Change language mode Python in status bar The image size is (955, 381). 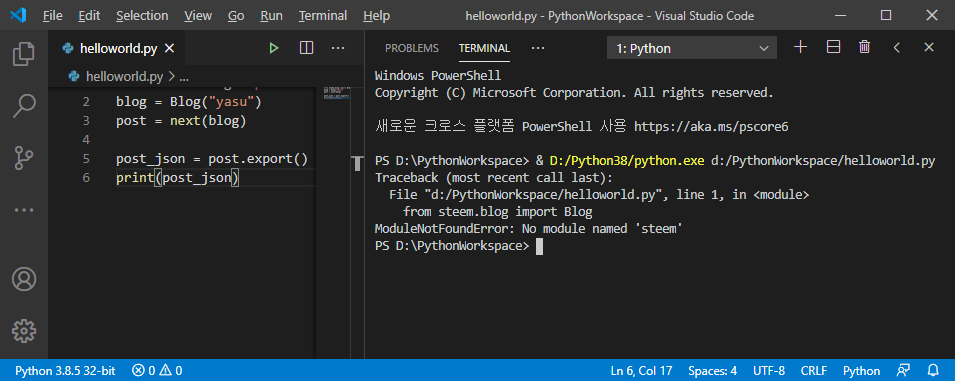861,371
